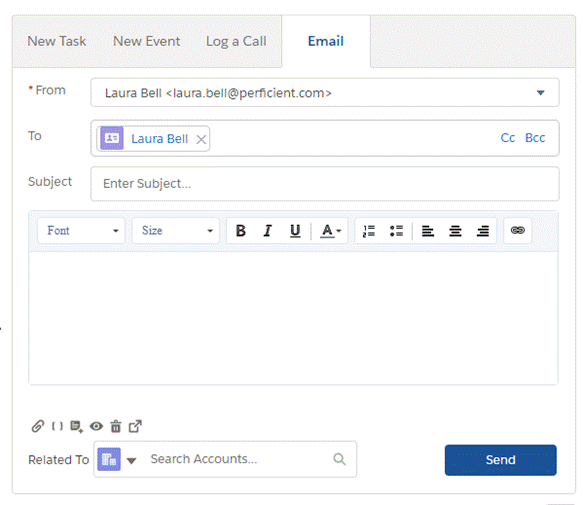This screenshot has height=505, width=583.
Task: Insert a merge field with the braces icon
Action: (x=57, y=426)
